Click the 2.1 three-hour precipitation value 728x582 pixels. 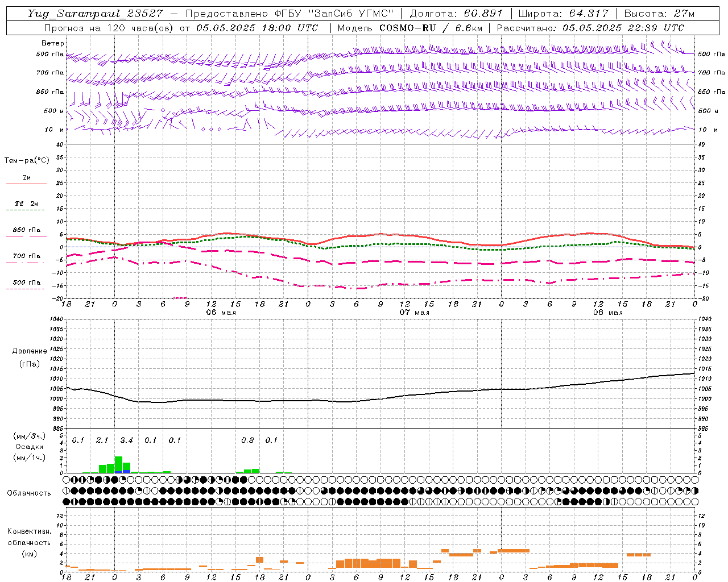point(102,440)
